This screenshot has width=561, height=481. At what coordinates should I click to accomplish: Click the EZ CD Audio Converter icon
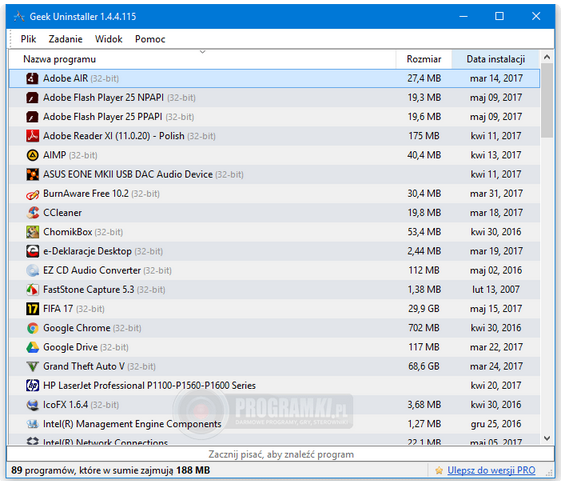tap(32, 270)
